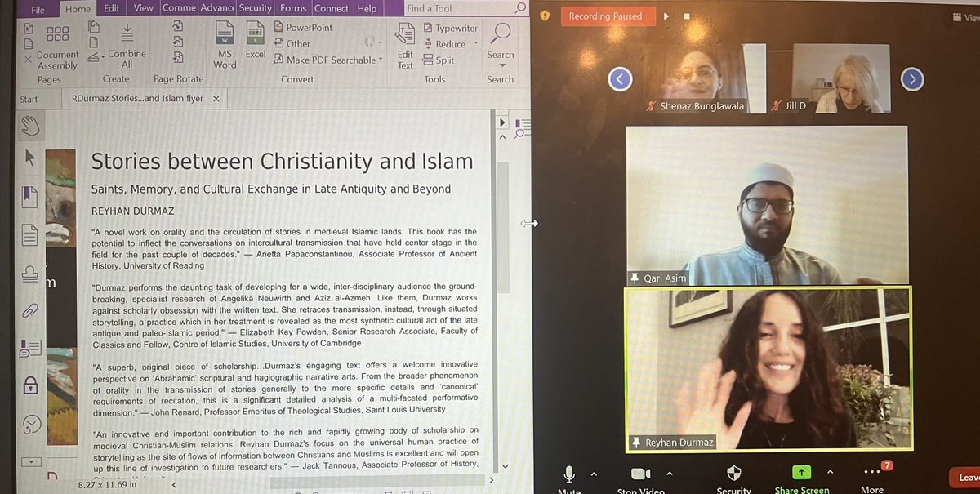Viewport: 980px width, 494px height.
Task: Select Reyhan Durmaz's video tile
Action: click(x=768, y=368)
